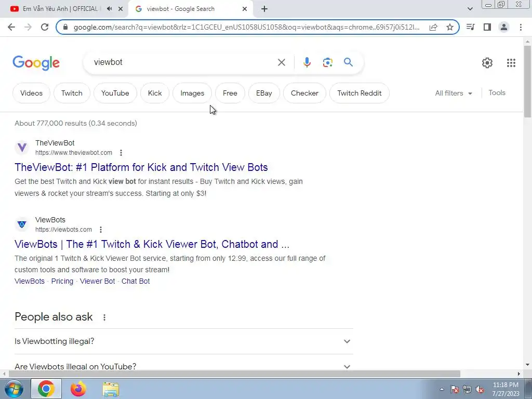
Task: Open the Viewer Bot sitelink
Action: click(x=97, y=281)
